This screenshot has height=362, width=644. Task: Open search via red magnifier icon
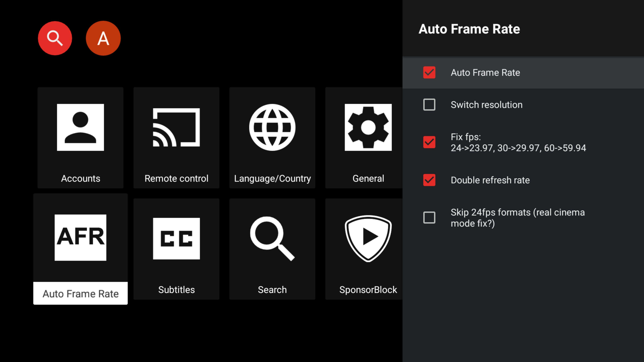pyautogui.click(x=55, y=38)
